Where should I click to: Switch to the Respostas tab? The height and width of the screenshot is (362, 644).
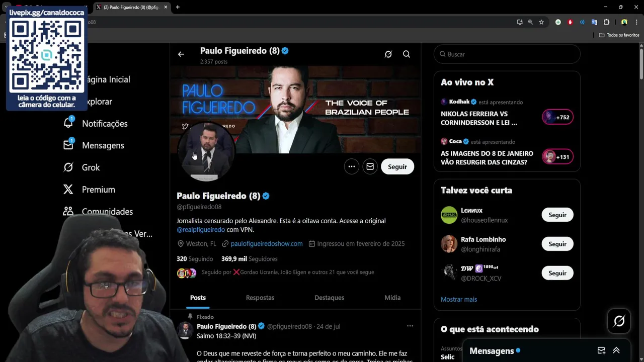(260, 298)
